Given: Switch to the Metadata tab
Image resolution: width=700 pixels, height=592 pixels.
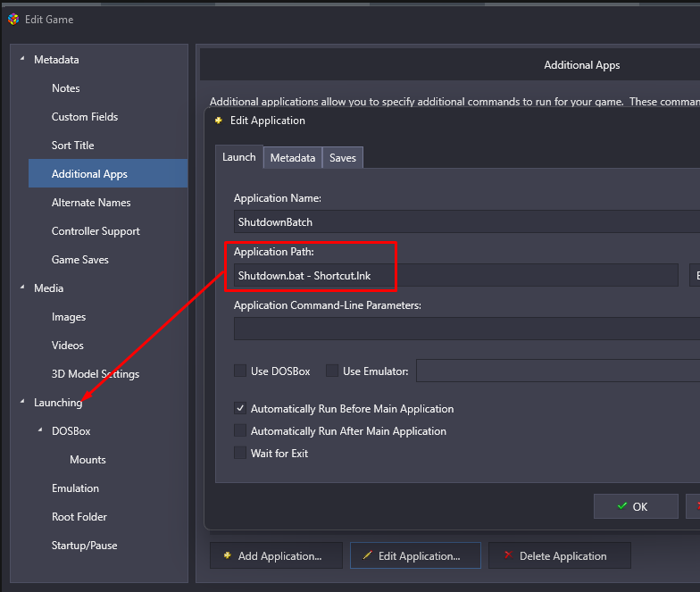Looking at the screenshot, I should [293, 158].
